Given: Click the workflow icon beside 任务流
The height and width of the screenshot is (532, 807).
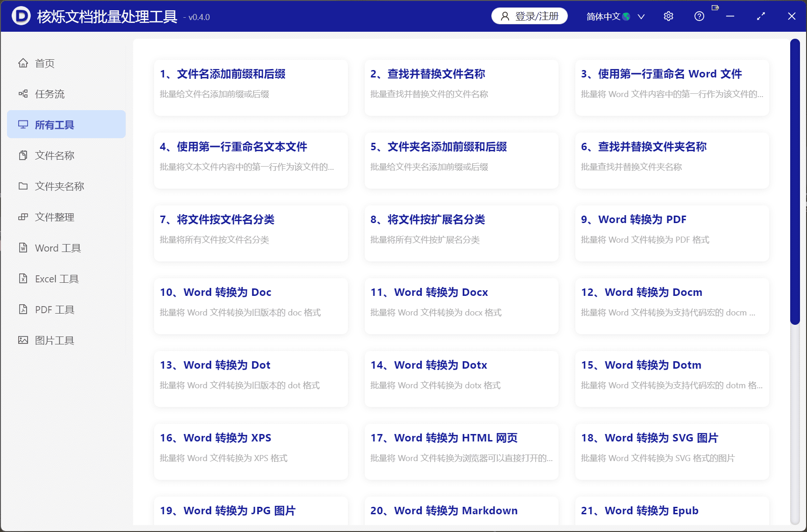Looking at the screenshot, I should tap(23, 94).
